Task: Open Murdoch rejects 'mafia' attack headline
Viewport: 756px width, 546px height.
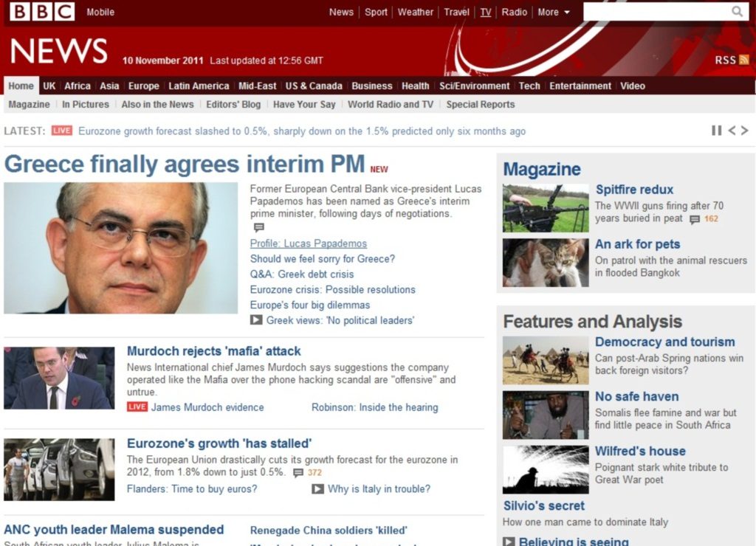Action: (213, 350)
